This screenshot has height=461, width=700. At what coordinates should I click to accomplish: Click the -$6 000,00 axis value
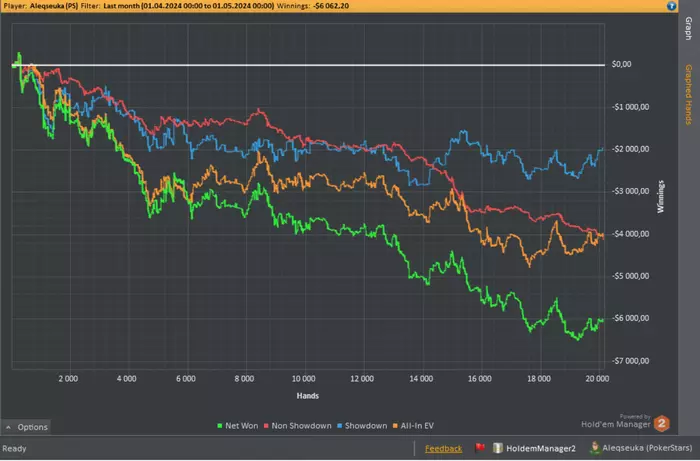tap(630, 318)
